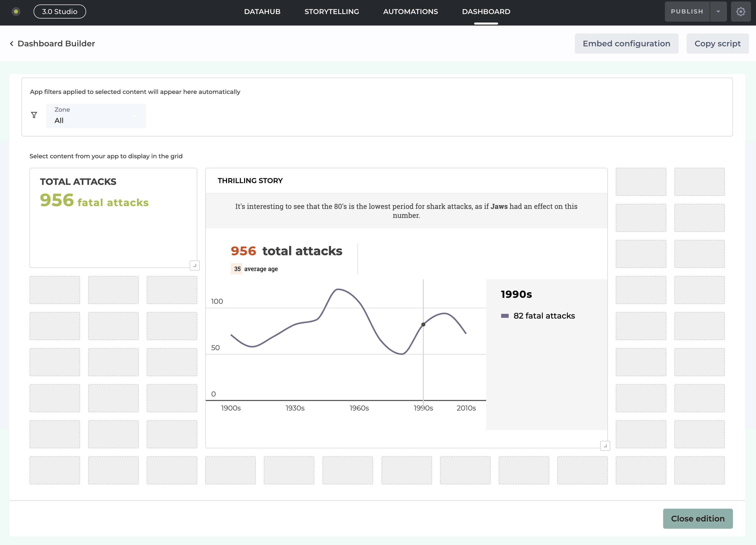
Task: Expand the Publish dropdown arrow
Action: point(718,12)
